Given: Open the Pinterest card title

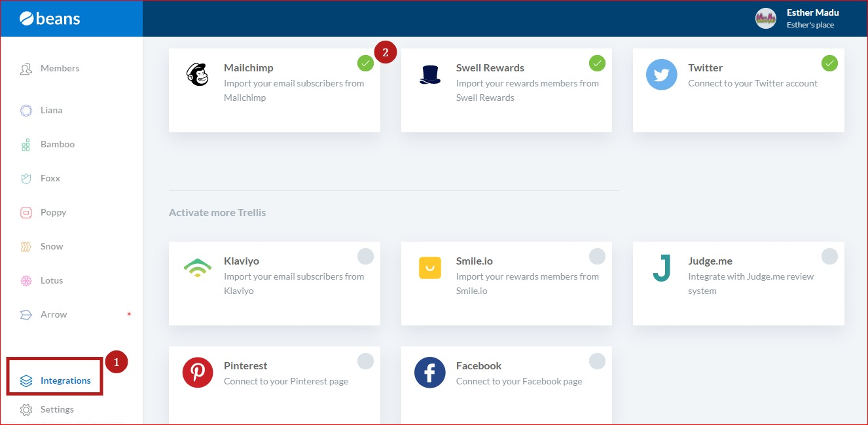Looking at the screenshot, I should 245,366.
